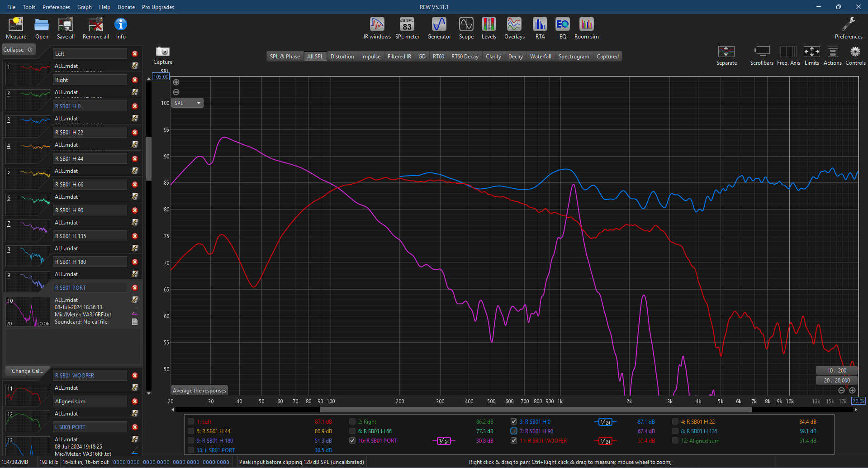Toggle the Freq. Axis icon
The height and width of the screenshot is (468, 868).
point(788,55)
